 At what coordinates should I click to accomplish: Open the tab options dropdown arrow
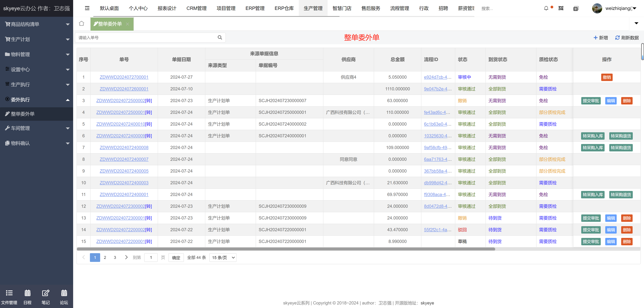tap(636, 23)
